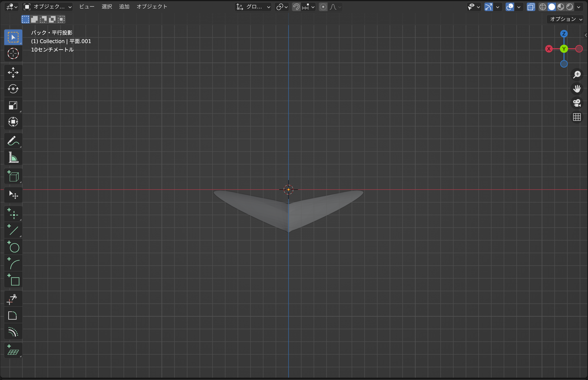Image resolution: width=588 pixels, height=380 pixels.
Task: Click the add point tool
Action: pyautogui.click(x=13, y=214)
